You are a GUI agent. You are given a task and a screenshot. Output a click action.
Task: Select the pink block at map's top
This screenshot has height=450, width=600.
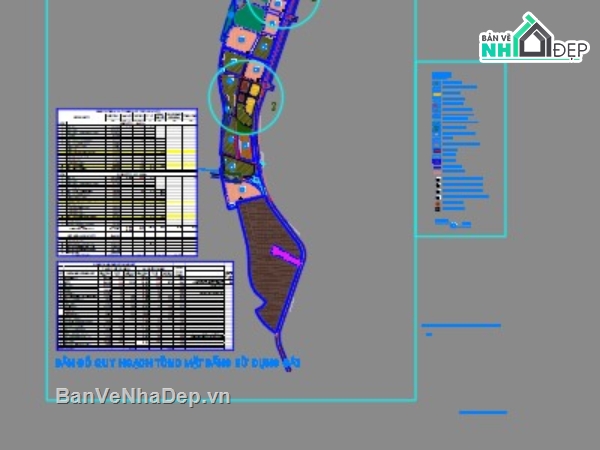[239, 39]
